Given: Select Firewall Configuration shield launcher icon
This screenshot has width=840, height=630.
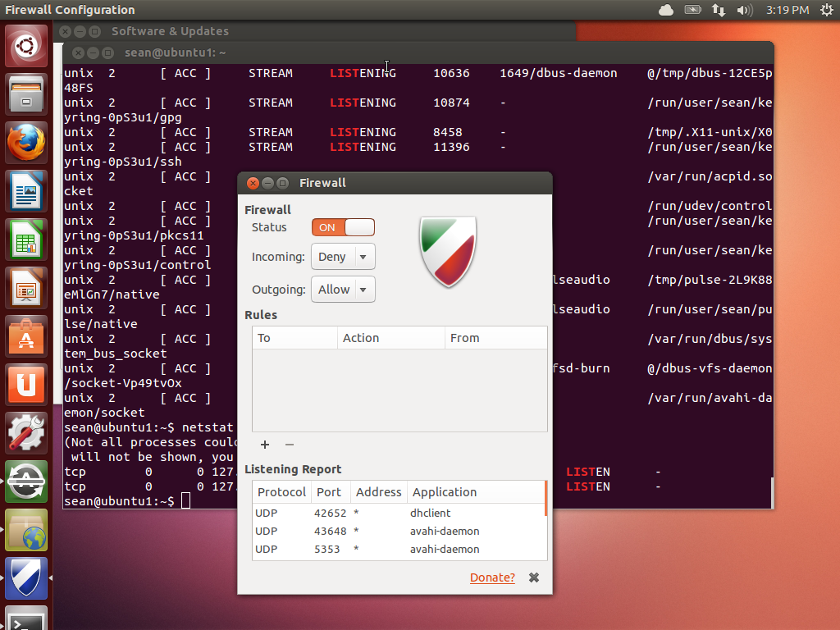Looking at the screenshot, I should [x=26, y=578].
